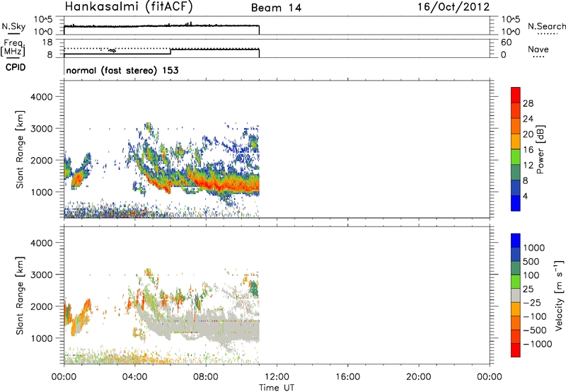Click the 'N.Search' legend label
The image size is (566, 392).
[546, 26]
